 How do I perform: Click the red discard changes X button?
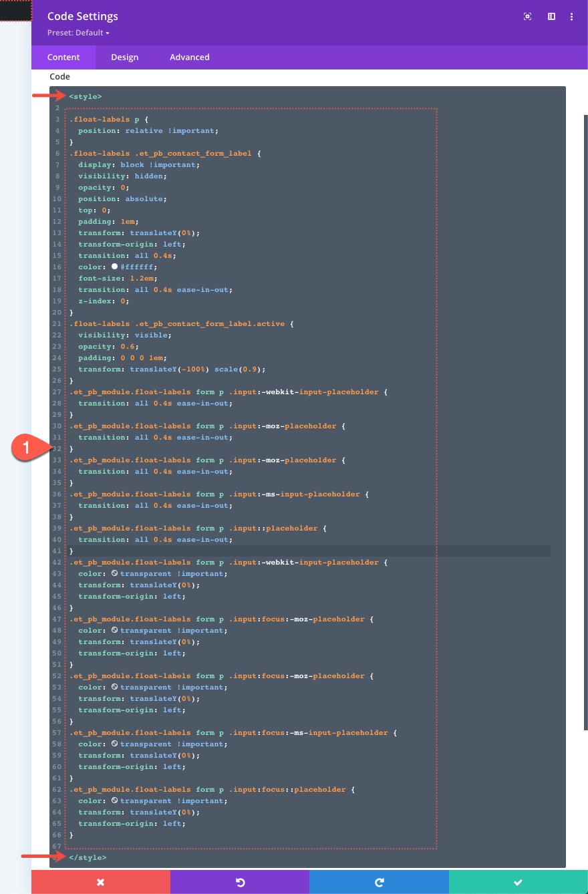coord(101,882)
